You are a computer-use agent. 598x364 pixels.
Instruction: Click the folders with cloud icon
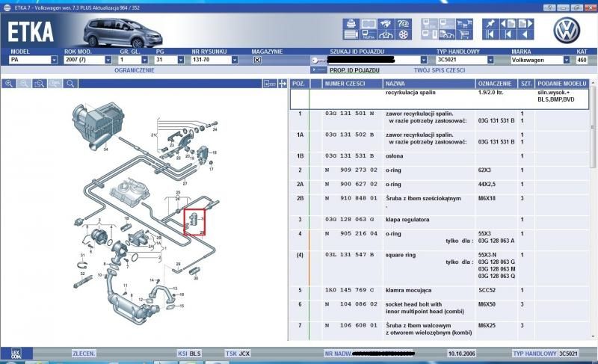[x=447, y=34]
